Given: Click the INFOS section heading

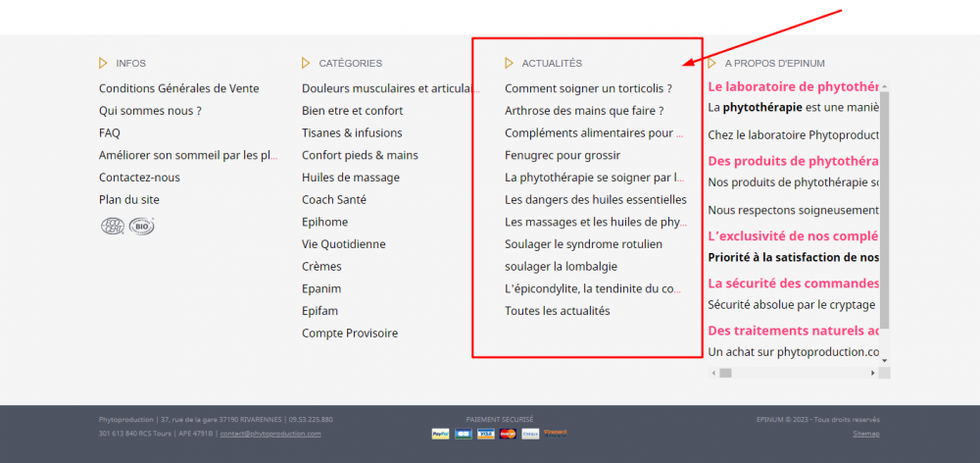Looking at the screenshot, I should tap(130, 63).
